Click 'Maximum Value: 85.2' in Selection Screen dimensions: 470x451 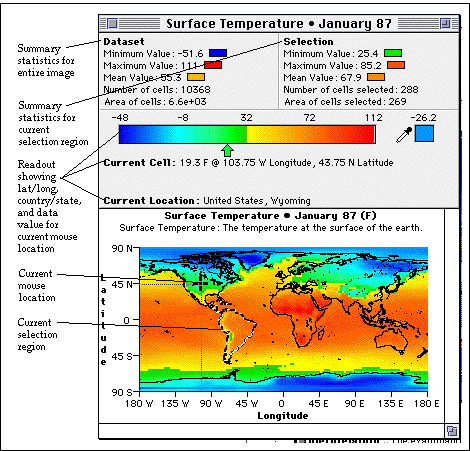pos(332,66)
